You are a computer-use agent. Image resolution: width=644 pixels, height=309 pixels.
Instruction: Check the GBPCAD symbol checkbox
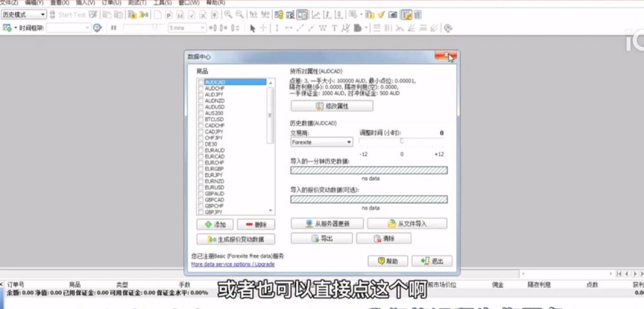(201, 200)
